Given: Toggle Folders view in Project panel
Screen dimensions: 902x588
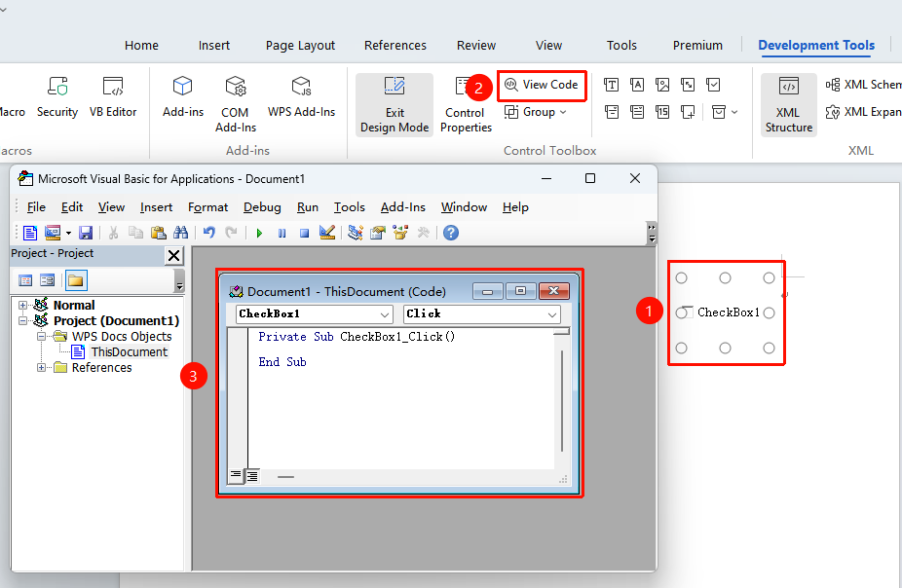Looking at the screenshot, I should [76, 280].
